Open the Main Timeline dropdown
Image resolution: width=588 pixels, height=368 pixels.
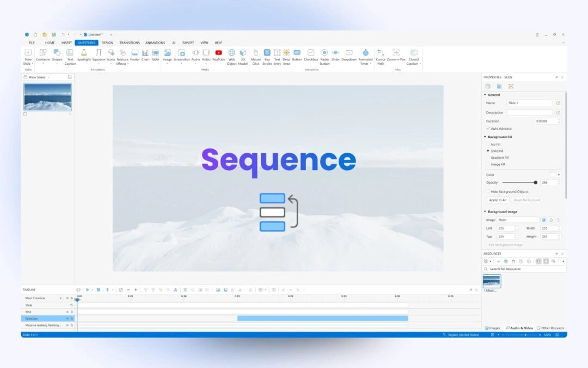coord(61,298)
